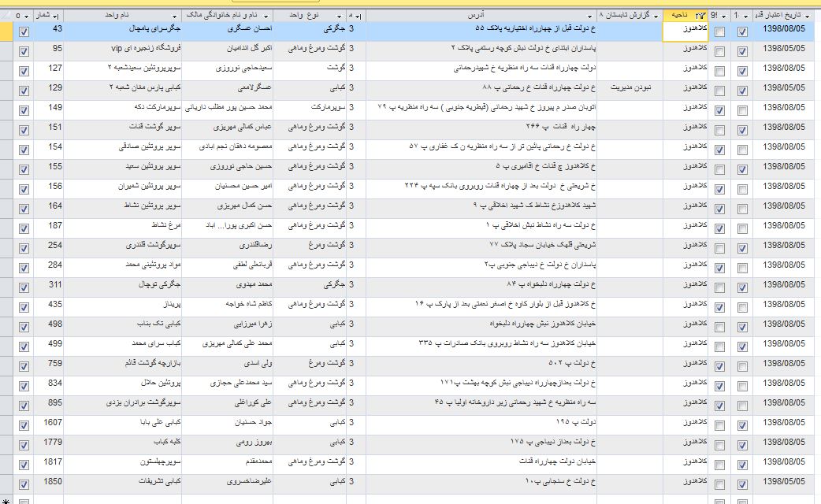Screen dimensions: 821x504
Task: Toggle first-column checkbox for record 43
Action: 24,32
